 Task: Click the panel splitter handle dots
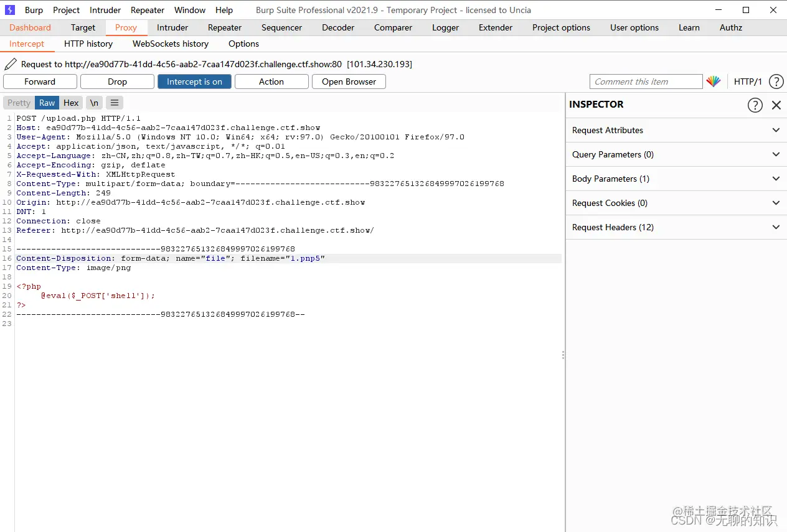[563, 355]
